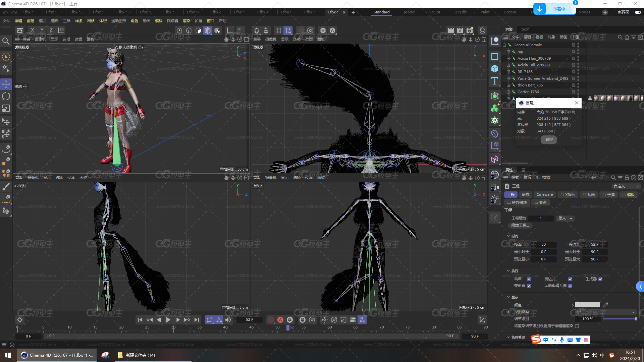Click the Render to Picture Viewer icon
This screenshot has width=644, height=362.
[x=461, y=30]
